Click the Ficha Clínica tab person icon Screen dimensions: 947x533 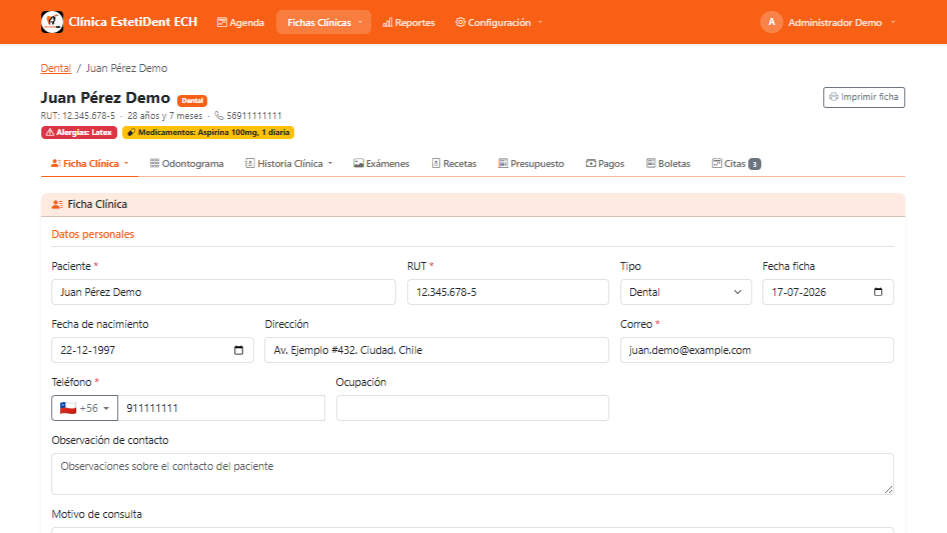(x=56, y=163)
